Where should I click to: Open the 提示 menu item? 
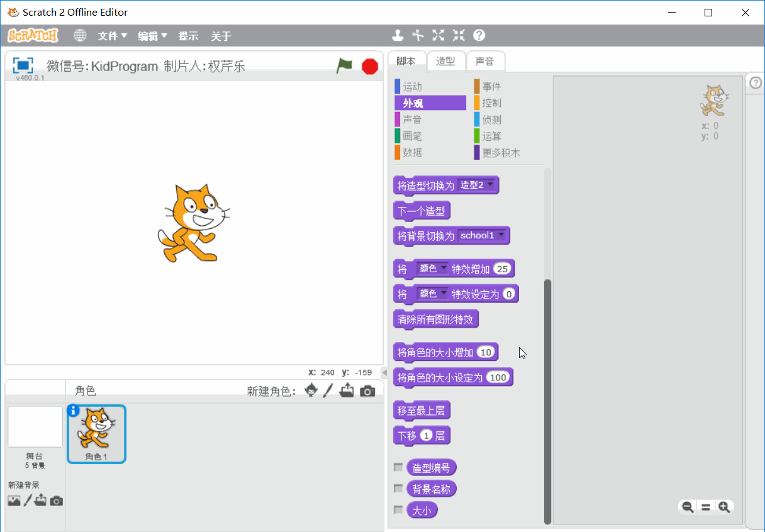pyautogui.click(x=188, y=36)
